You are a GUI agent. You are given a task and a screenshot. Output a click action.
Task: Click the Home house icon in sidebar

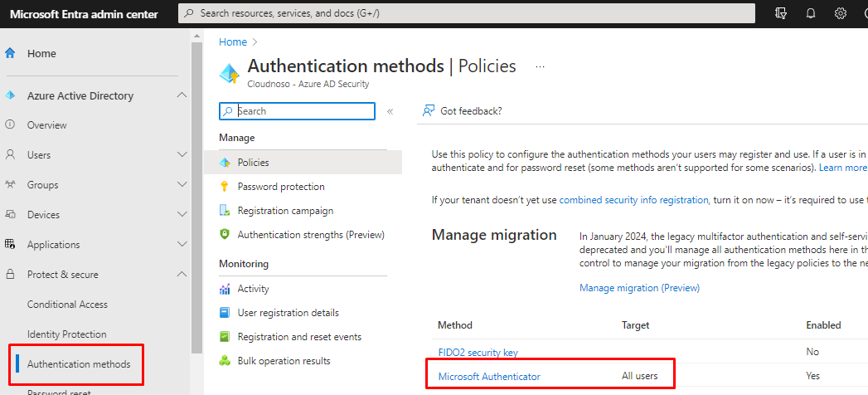[11, 53]
